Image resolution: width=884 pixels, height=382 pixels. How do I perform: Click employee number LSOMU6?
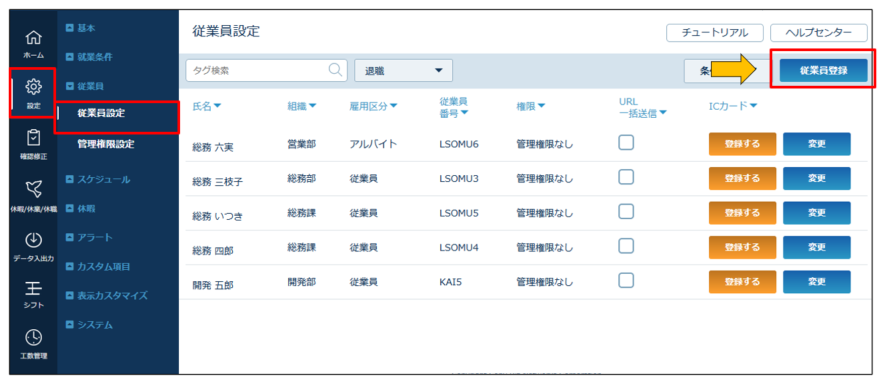click(458, 144)
